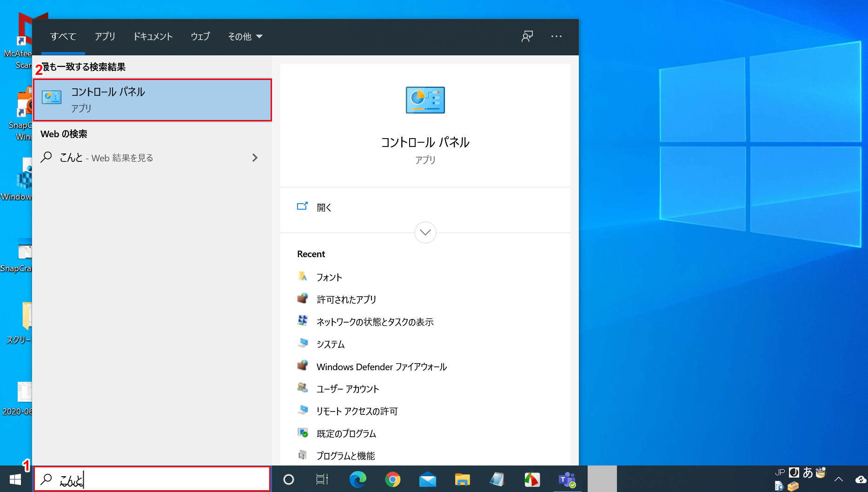Click the Windows Start button
Screen dimensions: 868x492
(15, 479)
